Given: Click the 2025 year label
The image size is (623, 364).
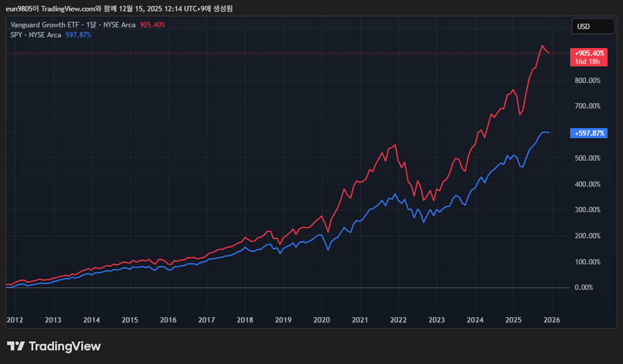Looking at the screenshot, I should (513, 320).
